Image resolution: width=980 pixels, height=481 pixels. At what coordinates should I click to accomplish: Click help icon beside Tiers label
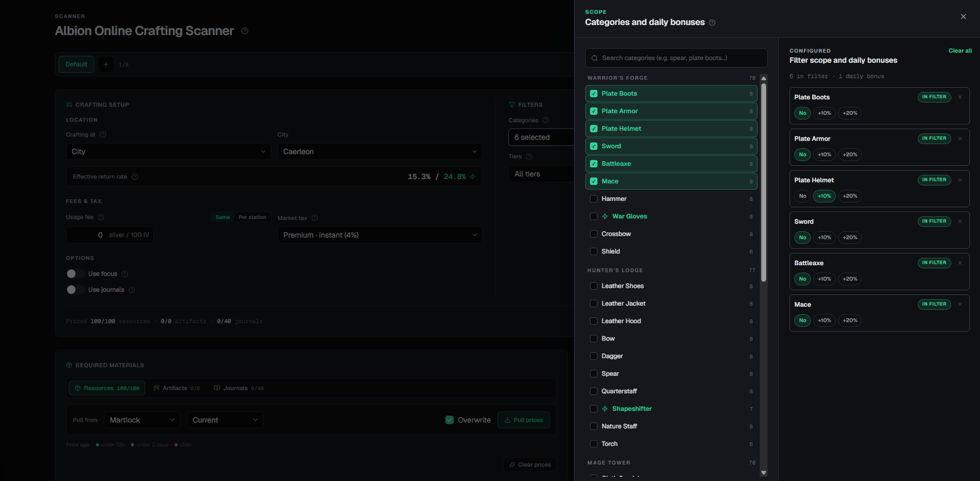[529, 156]
